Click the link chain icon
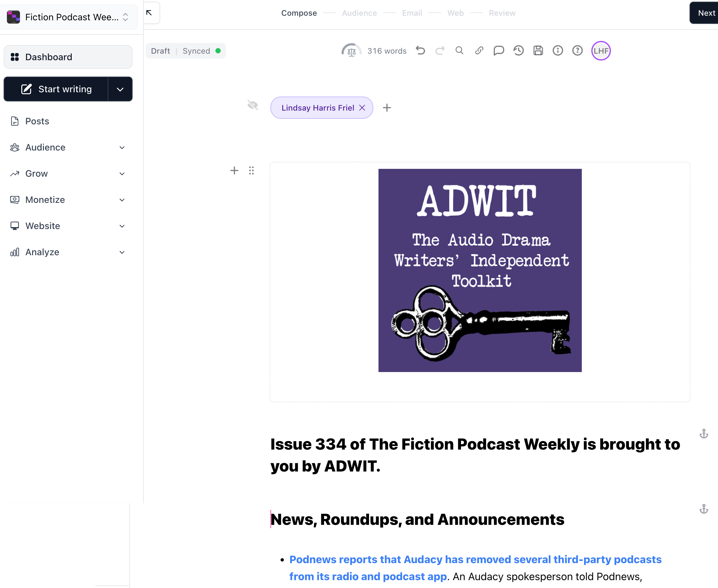This screenshot has height=588, width=718. (x=479, y=51)
